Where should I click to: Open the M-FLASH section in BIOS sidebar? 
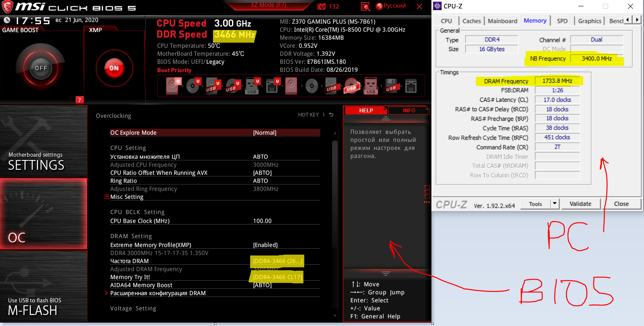(44, 287)
